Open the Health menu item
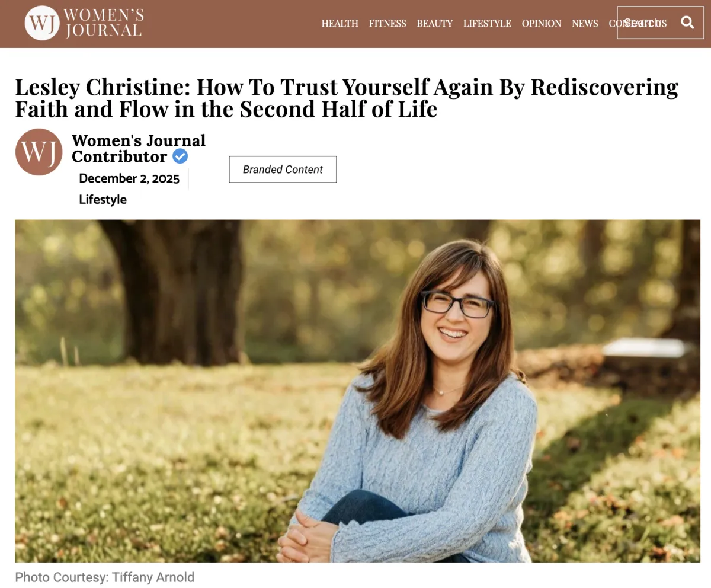The image size is (711, 588). (340, 23)
